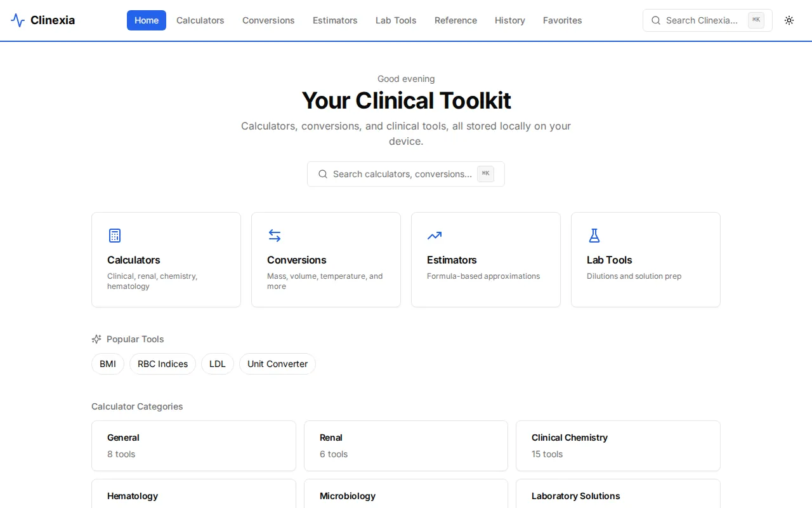Click the magnifier icon in header search

[x=656, y=20]
